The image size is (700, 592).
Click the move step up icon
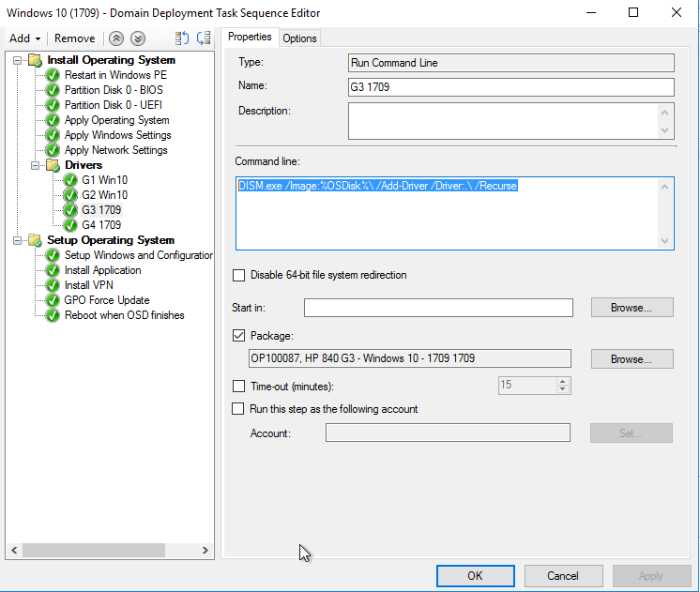coord(116,38)
